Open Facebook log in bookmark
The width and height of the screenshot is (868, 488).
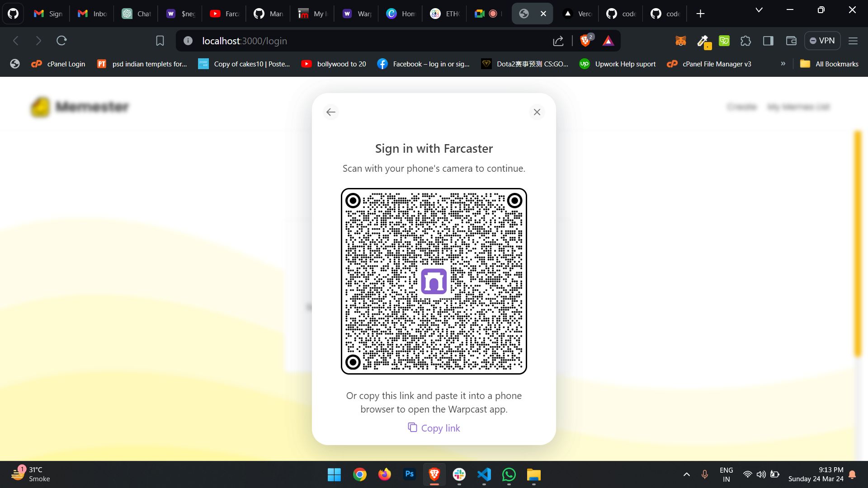423,64
